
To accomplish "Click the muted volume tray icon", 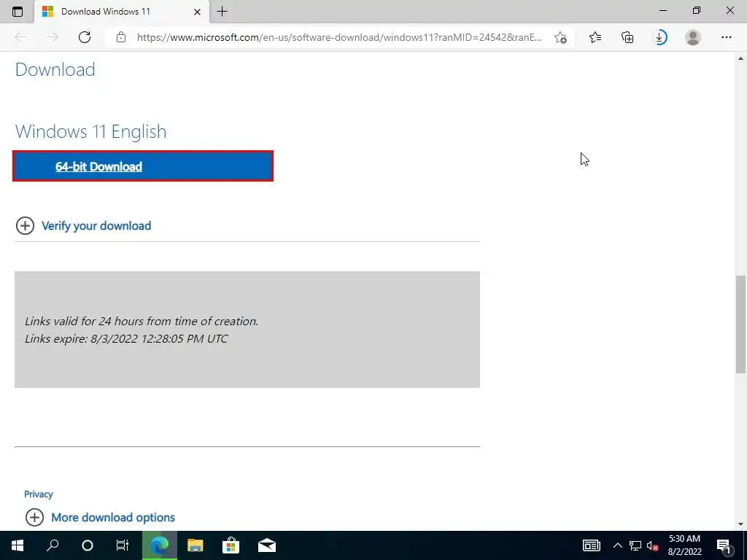I will [x=653, y=545].
